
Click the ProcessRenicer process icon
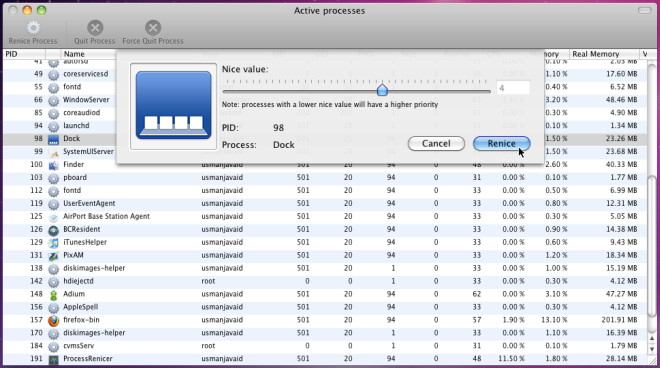tap(53, 360)
